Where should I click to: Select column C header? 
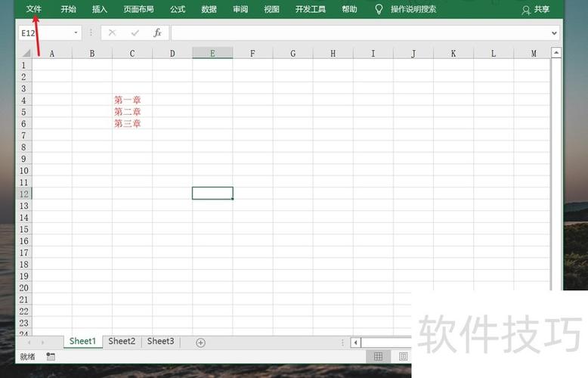(x=132, y=54)
